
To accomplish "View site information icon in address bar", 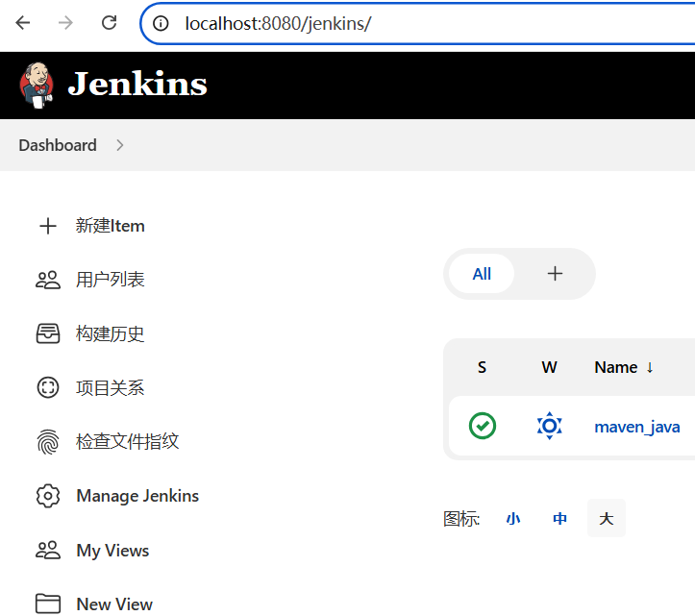I will (x=161, y=23).
